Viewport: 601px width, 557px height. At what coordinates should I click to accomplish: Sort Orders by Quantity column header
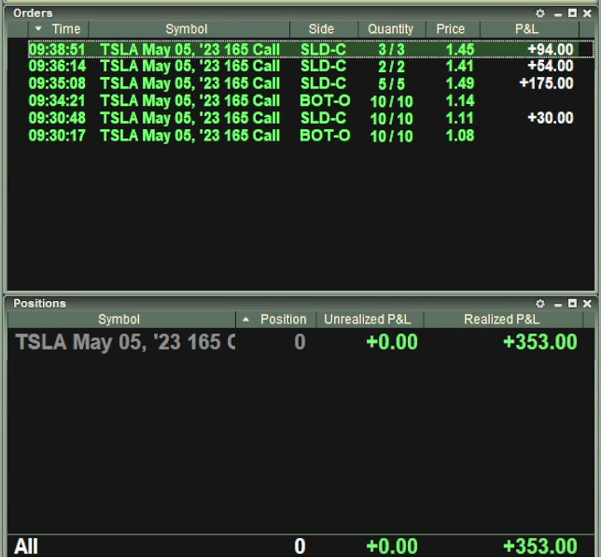(392, 29)
